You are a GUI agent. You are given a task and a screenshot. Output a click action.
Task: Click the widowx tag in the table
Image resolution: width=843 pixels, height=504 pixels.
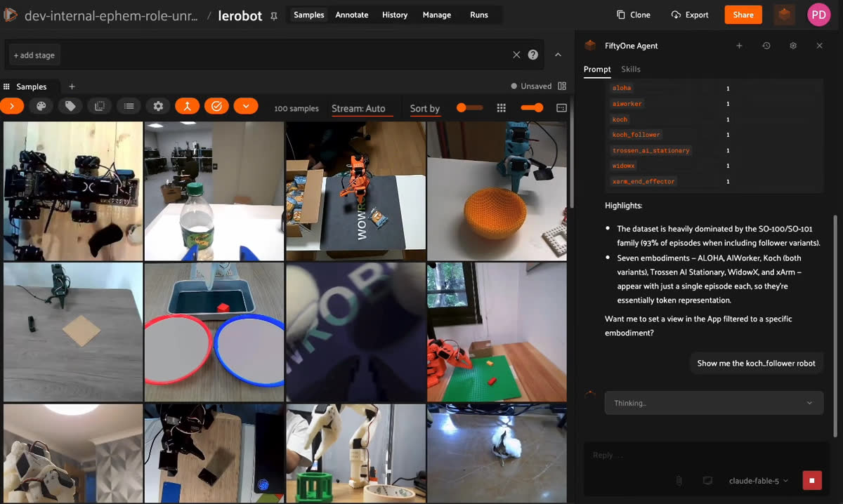[x=623, y=166]
